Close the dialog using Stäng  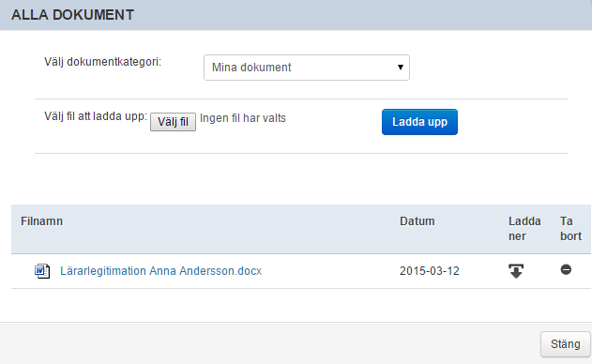tap(565, 344)
